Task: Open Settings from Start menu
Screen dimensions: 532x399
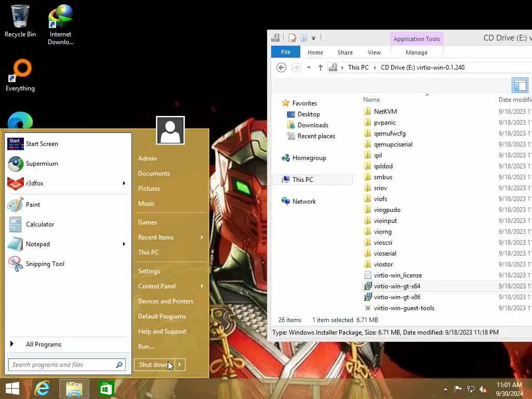Action: pos(149,271)
